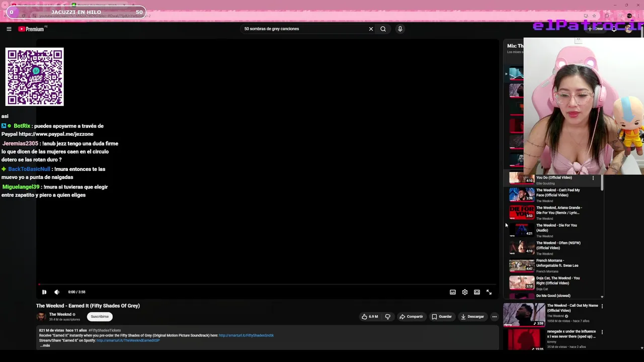This screenshot has width=644, height=362.
Task: Click the 'Die For You (Remix / Lyric' thumbnail
Action: click(522, 212)
